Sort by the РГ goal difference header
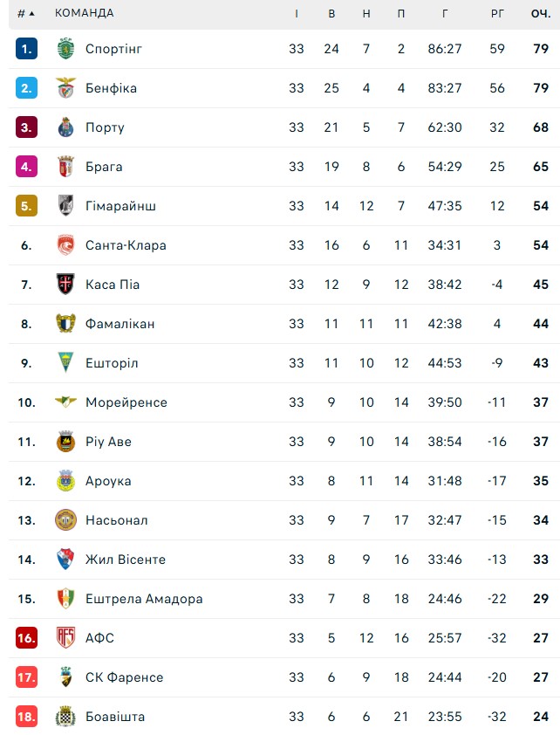 (x=497, y=13)
